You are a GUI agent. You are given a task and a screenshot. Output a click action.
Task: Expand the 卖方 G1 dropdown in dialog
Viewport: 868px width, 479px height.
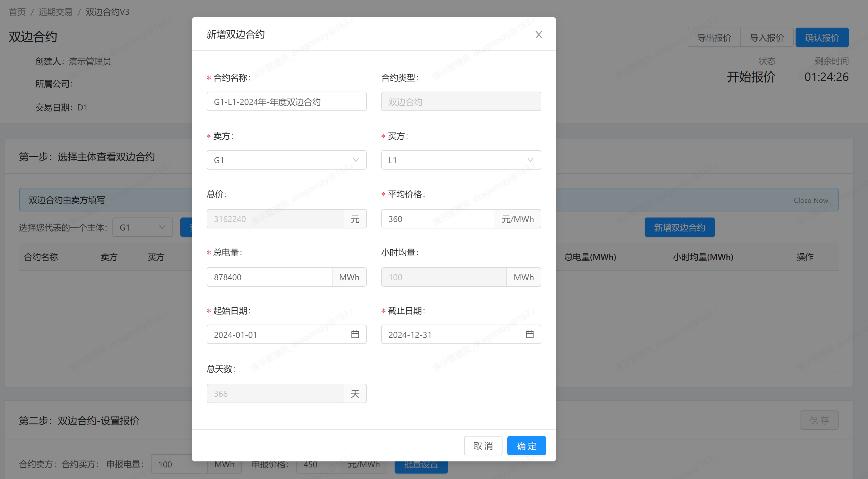point(286,160)
